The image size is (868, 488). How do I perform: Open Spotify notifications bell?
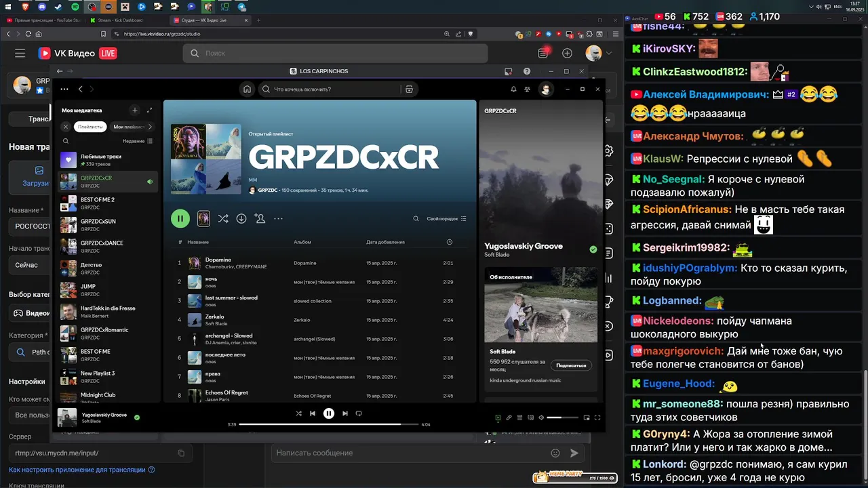(x=513, y=89)
